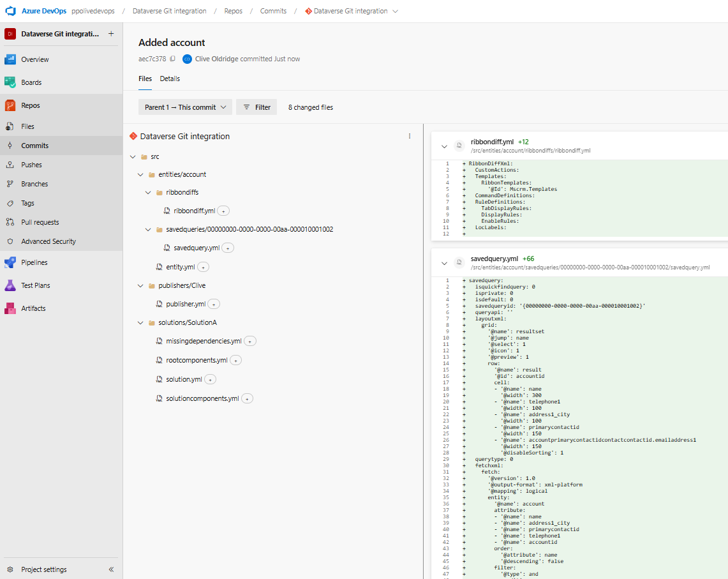Click the added badge next to ribbondiff.yml

pos(223,211)
